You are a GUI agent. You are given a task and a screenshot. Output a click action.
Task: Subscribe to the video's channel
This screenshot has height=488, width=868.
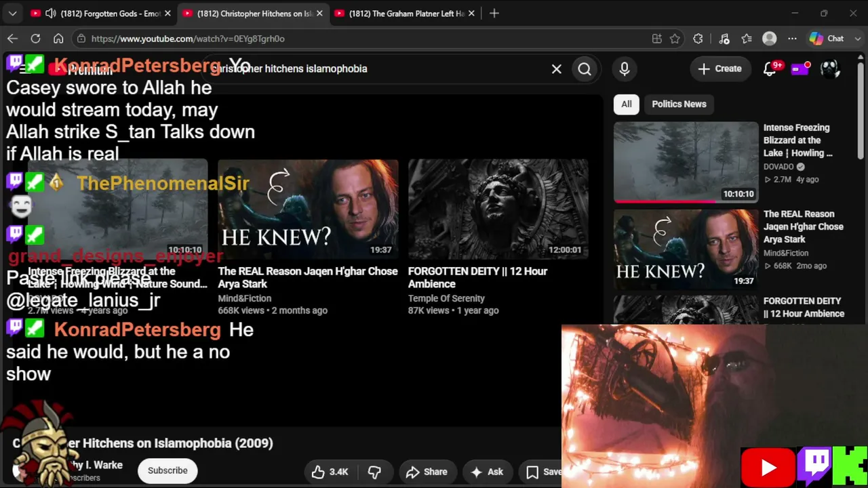click(x=167, y=470)
